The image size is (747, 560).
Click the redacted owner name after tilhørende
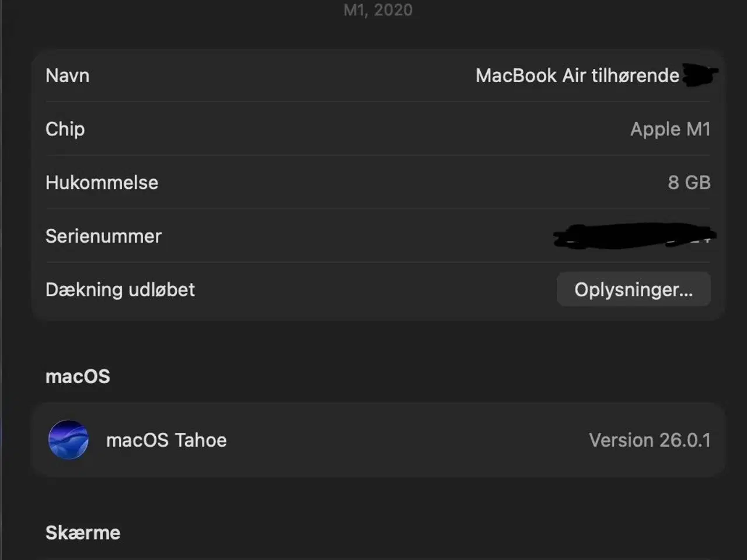[x=699, y=76]
